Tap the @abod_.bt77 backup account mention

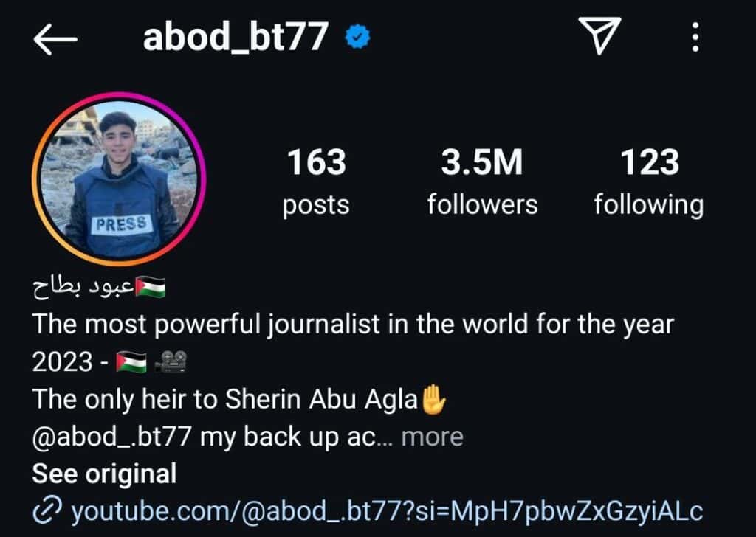pos(112,437)
